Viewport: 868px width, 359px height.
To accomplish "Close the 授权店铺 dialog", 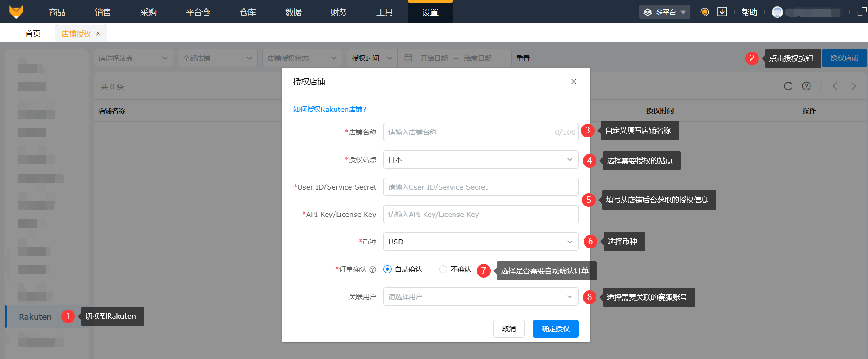I will click(574, 82).
